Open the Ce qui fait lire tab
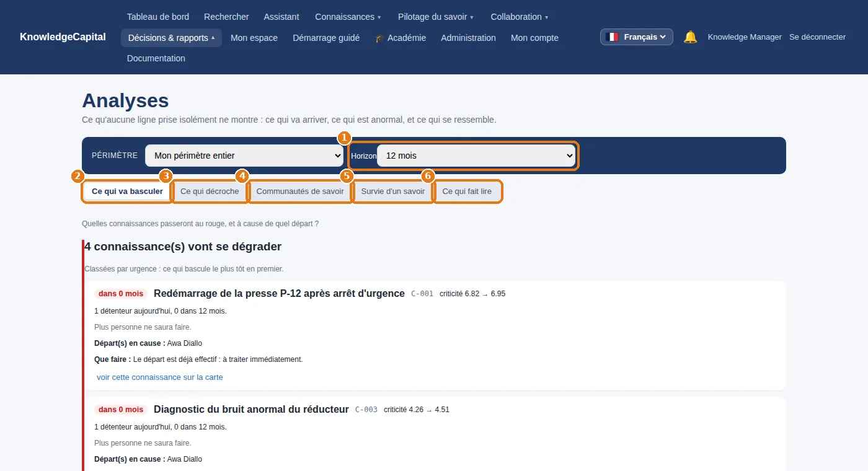The height and width of the screenshot is (471, 868). point(467,191)
